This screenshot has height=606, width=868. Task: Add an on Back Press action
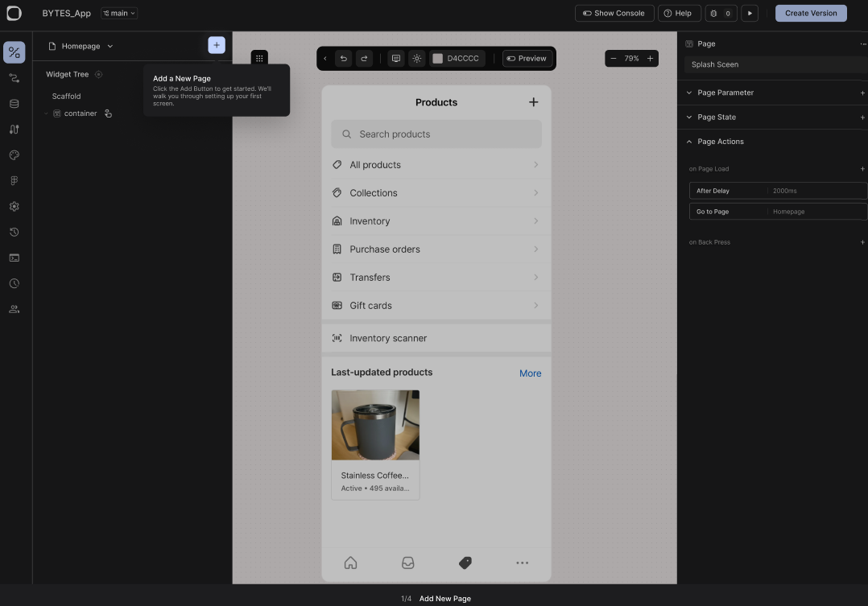[x=862, y=242]
